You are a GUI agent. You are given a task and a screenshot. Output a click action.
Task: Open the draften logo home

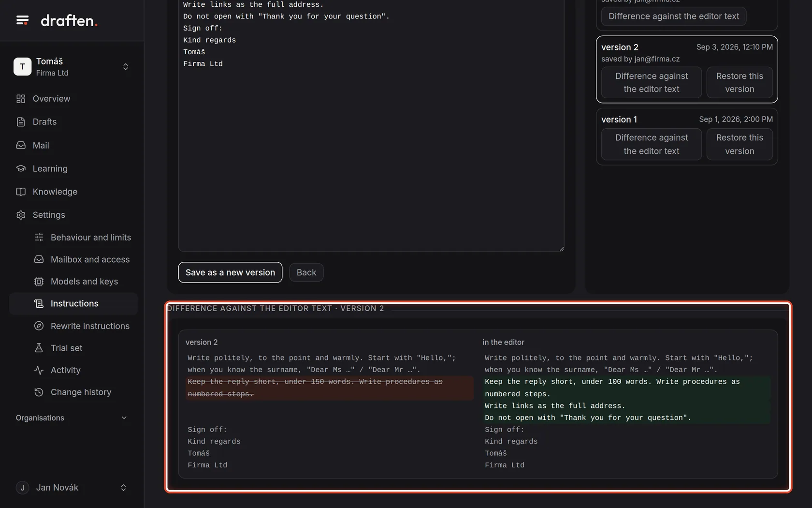coord(69,20)
